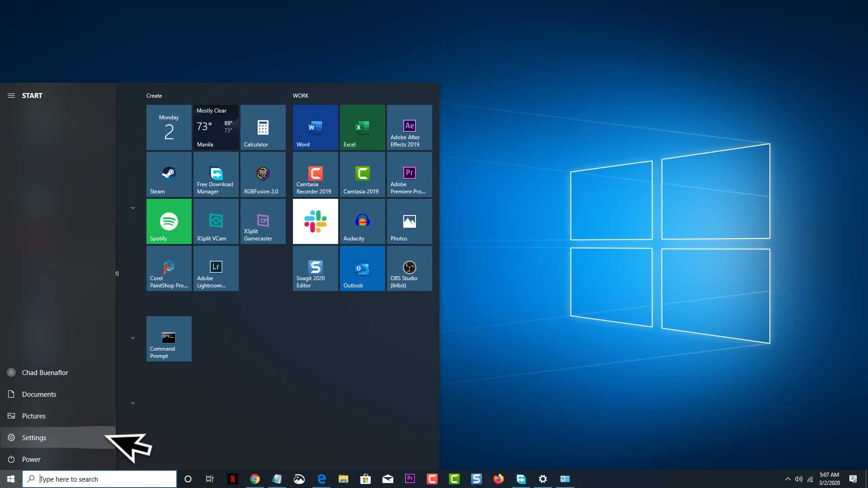Open XSplit Gamecaster tile
868x488 pixels.
(x=263, y=221)
